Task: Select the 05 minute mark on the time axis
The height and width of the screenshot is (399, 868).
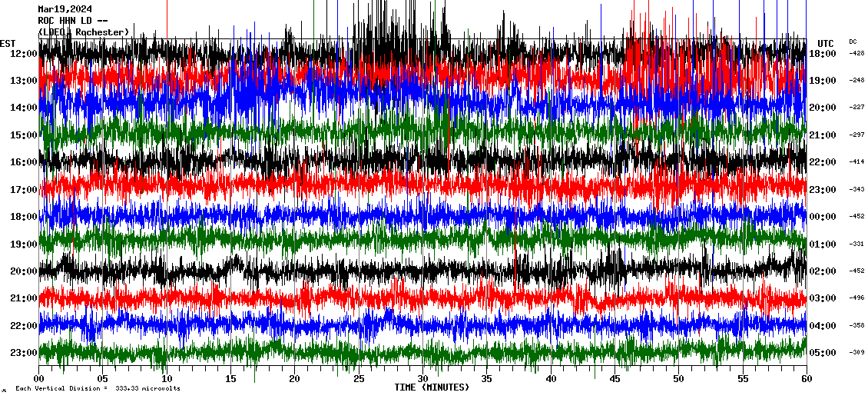Action: pos(103,379)
